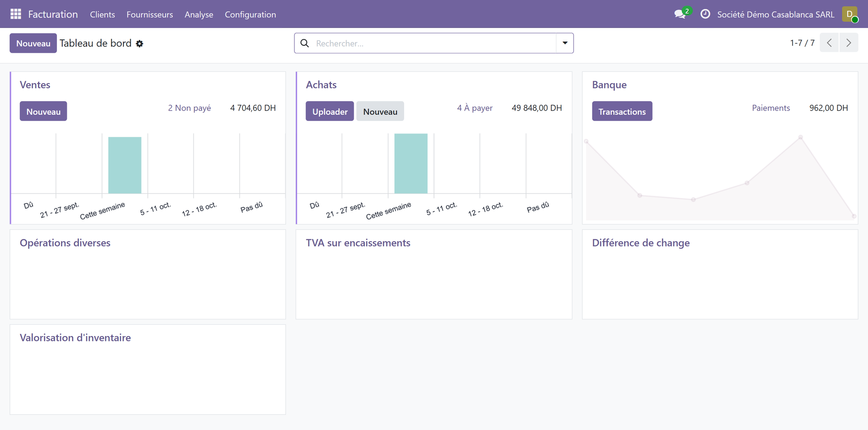Click the Achats chart bar for this week
This screenshot has height=430, width=868.
[411, 164]
